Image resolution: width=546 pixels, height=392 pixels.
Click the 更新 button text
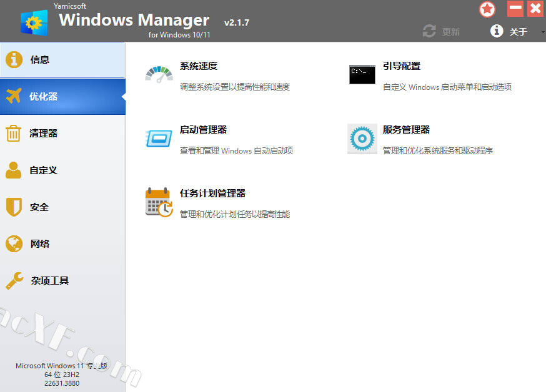click(451, 32)
